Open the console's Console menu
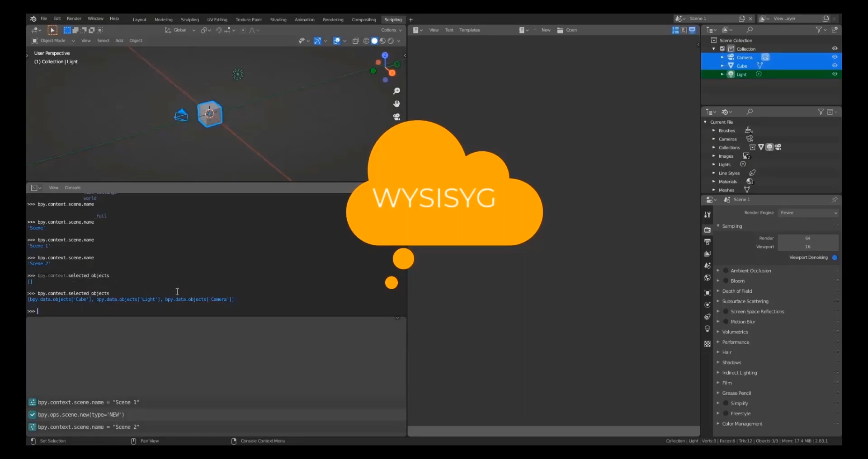This screenshot has width=868, height=459. (x=72, y=188)
